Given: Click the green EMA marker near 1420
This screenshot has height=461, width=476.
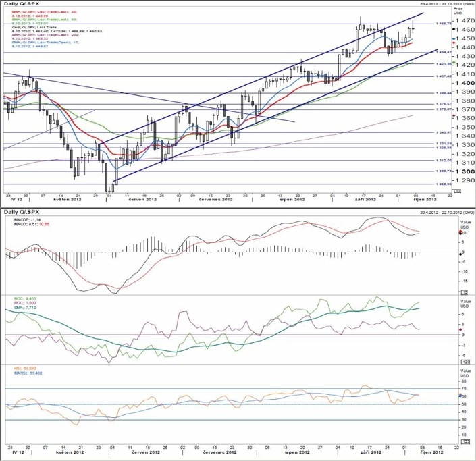Looking at the screenshot, I should click(454, 63).
